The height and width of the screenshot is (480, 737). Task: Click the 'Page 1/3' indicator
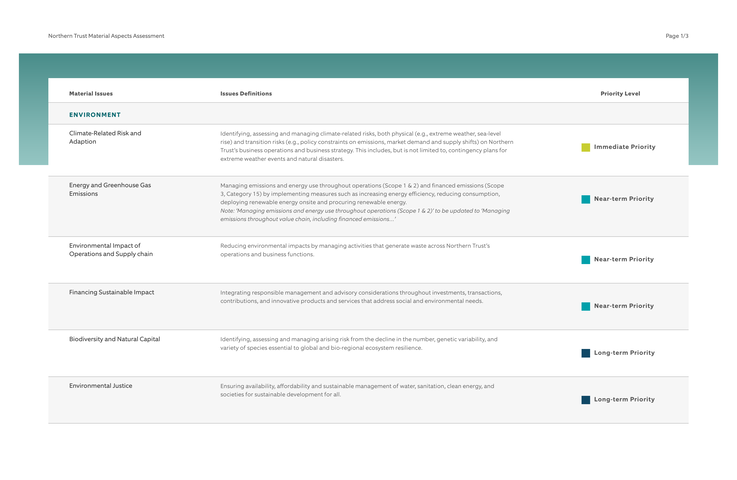pos(677,36)
